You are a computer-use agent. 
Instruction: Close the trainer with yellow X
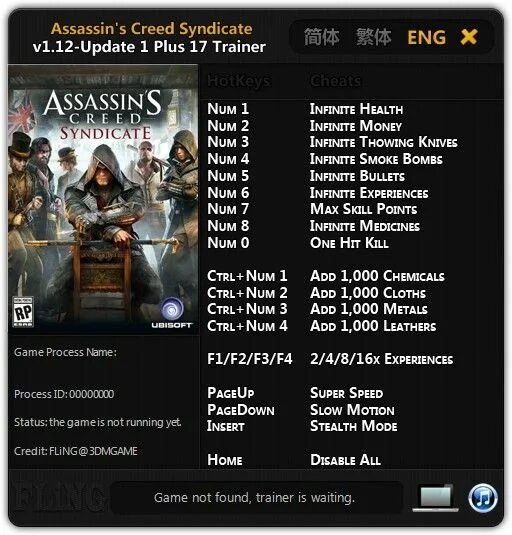[x=469, y=37]
